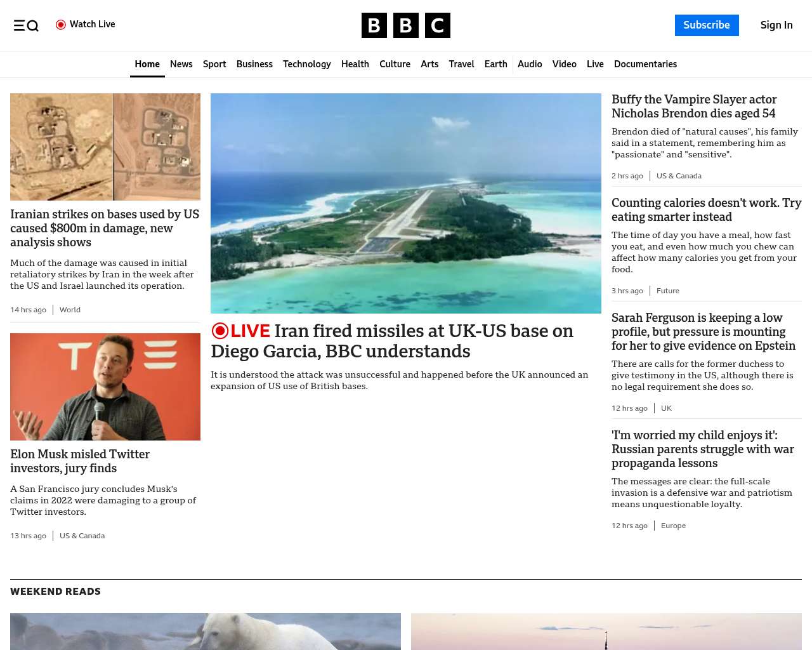Viewport: 812px width, 650px height.
Task: Open Elon Musk misled Twitter investors headline
Action: [80, 461]
